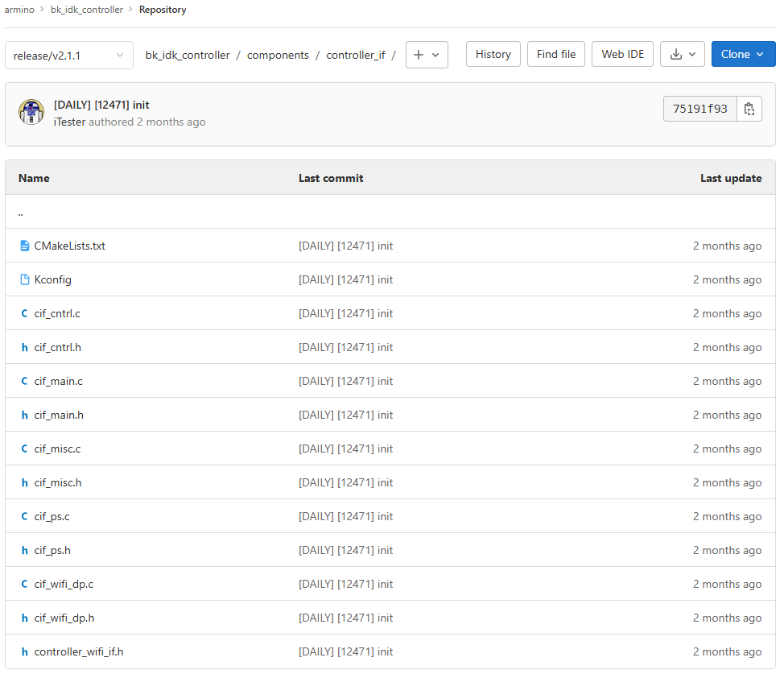The image size is (784, 674).
Task: Click the text file icon beside CMakeLists.txt
Action: pos(23,246)
